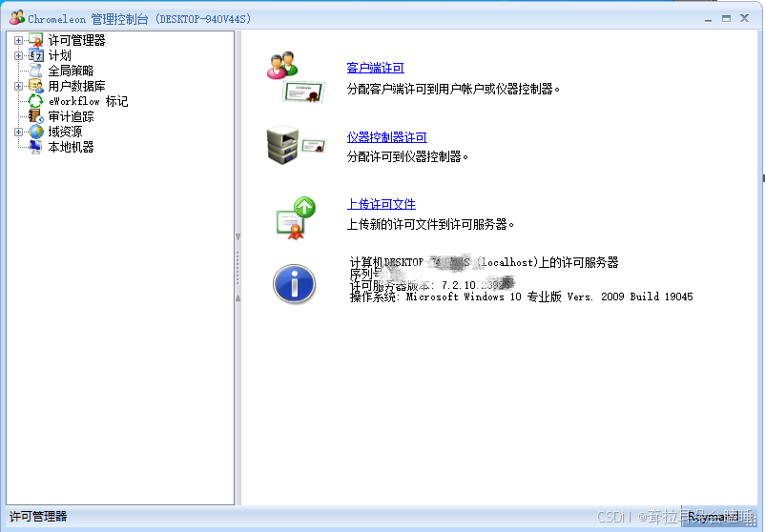Expand the 许可管理器 tree node
Image resolution: width=765 pixels, height=532 pixels.
pyautogui.click(x=18, y=40)
